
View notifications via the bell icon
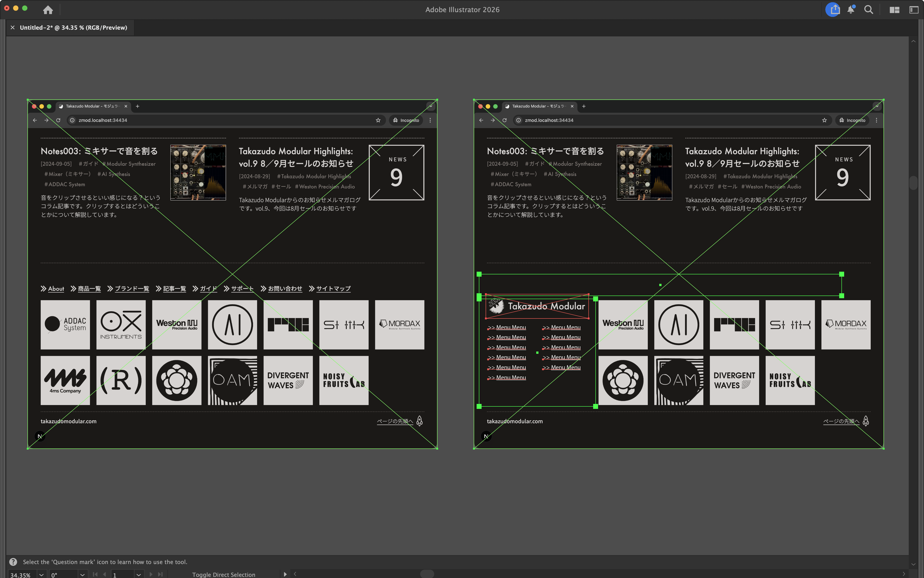[x=851, y=9]
